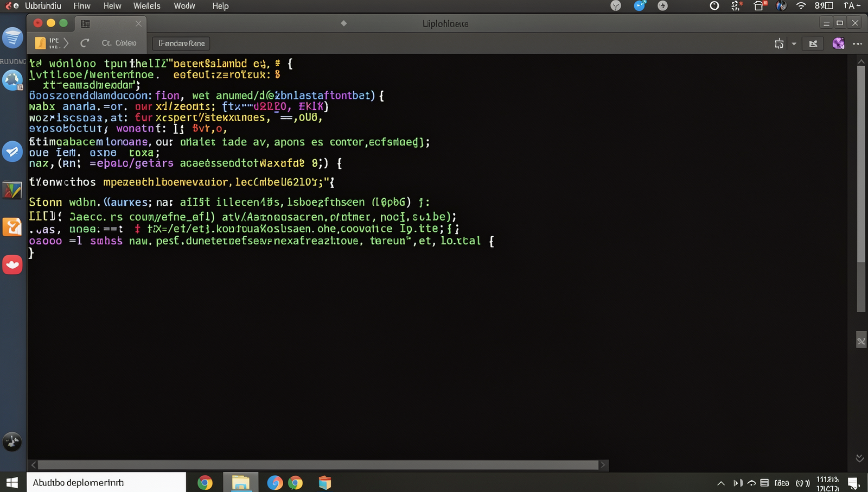Expand the chevron next to the folder icon
The height and width of the screenshot is (492, 868).
[66, 43]
